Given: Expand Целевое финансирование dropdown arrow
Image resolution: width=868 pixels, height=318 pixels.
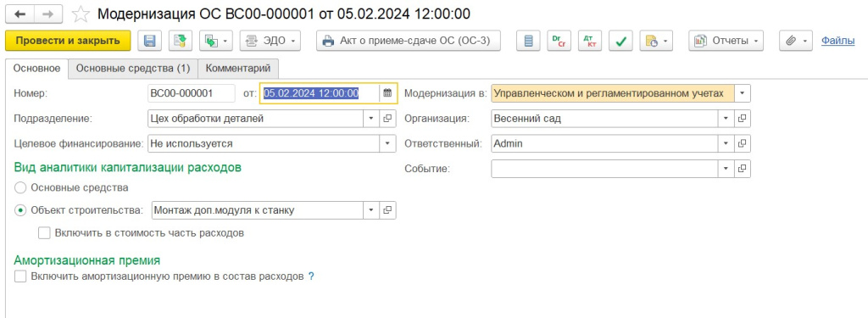Looking at the screenshot, I should click(388, 143).
